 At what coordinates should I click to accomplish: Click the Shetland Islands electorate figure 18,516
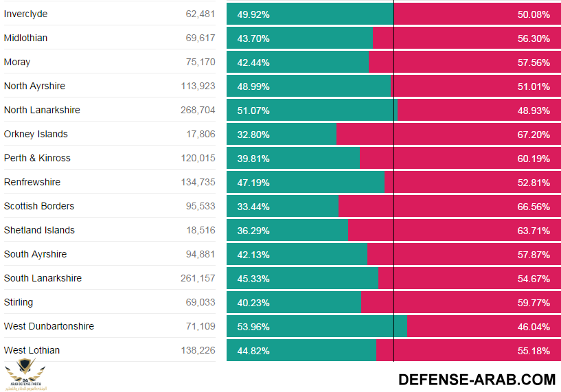tap(201, 231)
